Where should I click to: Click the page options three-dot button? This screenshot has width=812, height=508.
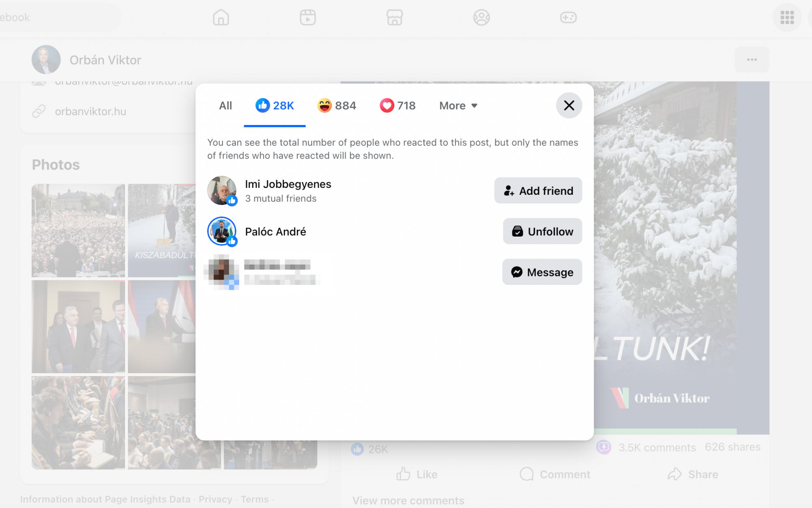752,60
